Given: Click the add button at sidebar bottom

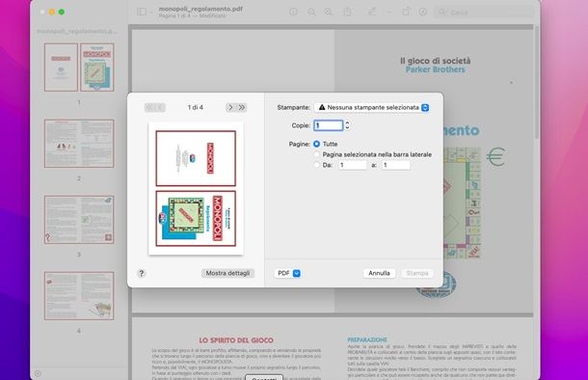Looking at the screenshot, I should pyautogui.click(x=38, y=373).
